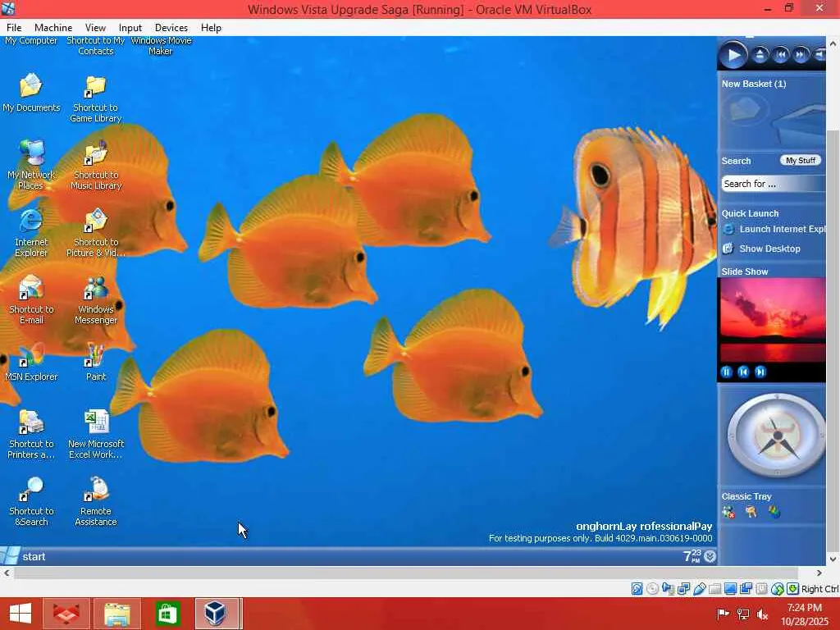Click VirtualBox shared folders status icon
This screenshot has height=630, width=840.
[x=714, y=589]
